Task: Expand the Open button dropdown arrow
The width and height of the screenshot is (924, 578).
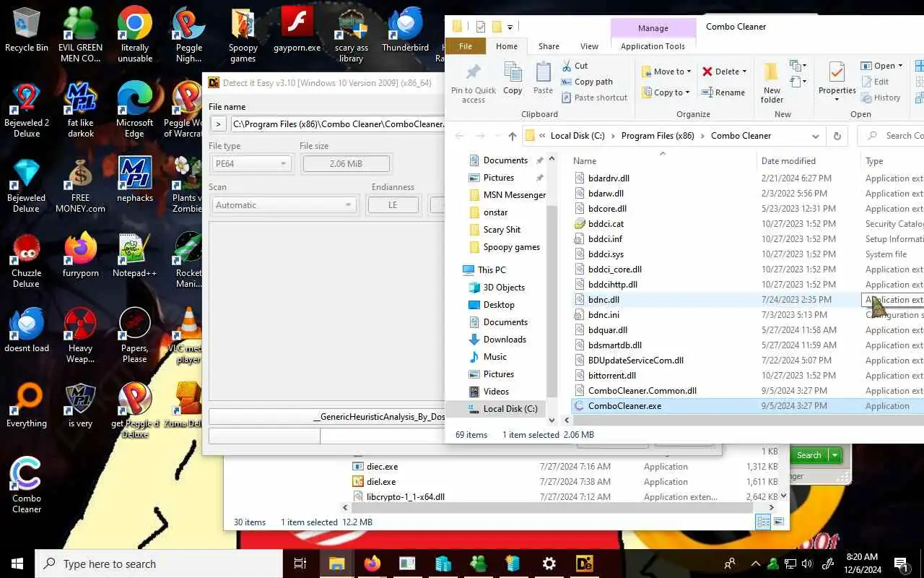Action: [x=899, y=66]
